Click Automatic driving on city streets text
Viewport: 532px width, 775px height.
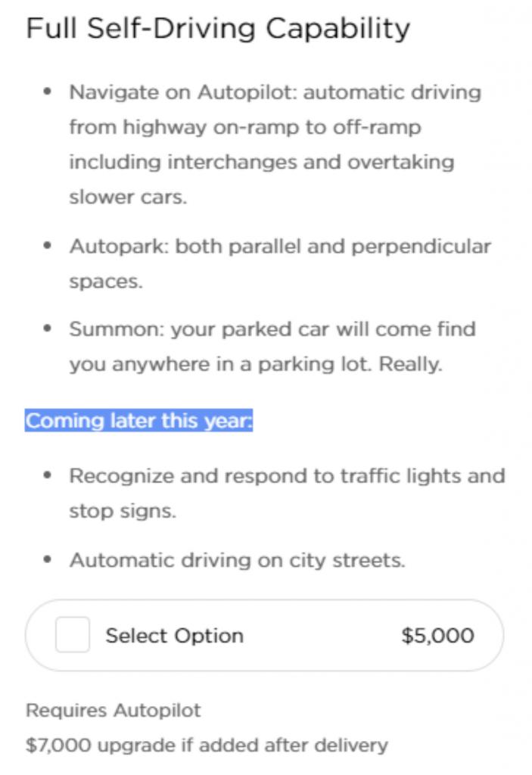pyautogui.click(x=238, y=561)
